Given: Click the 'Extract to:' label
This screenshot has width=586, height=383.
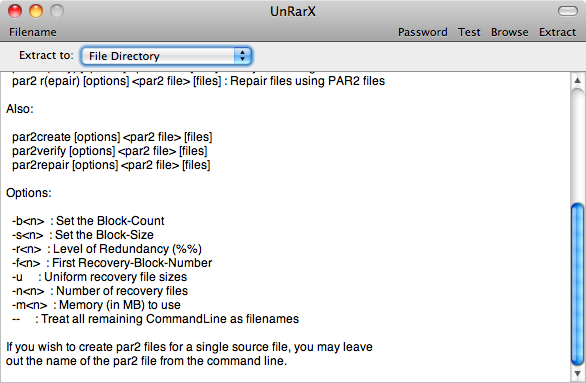Looking at the screenshot, I should pos(46,55).
